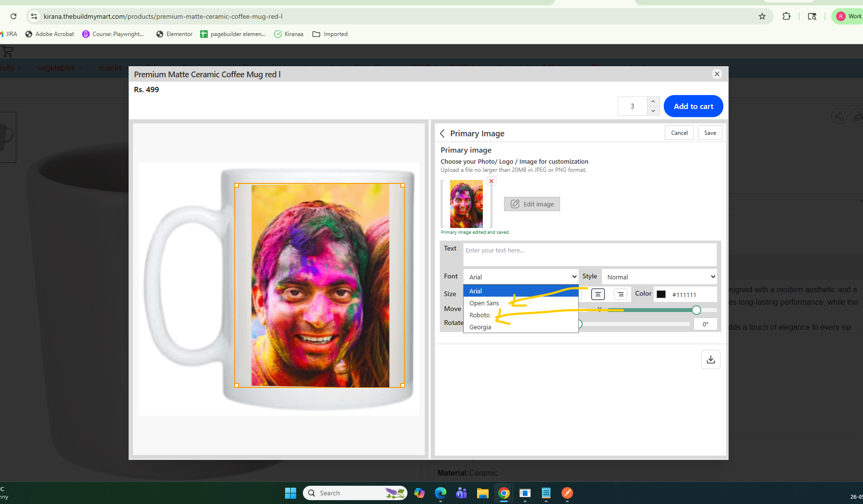Launch Copilot from the taskbar
The image size is (863, 504).
tap(420, 493)
